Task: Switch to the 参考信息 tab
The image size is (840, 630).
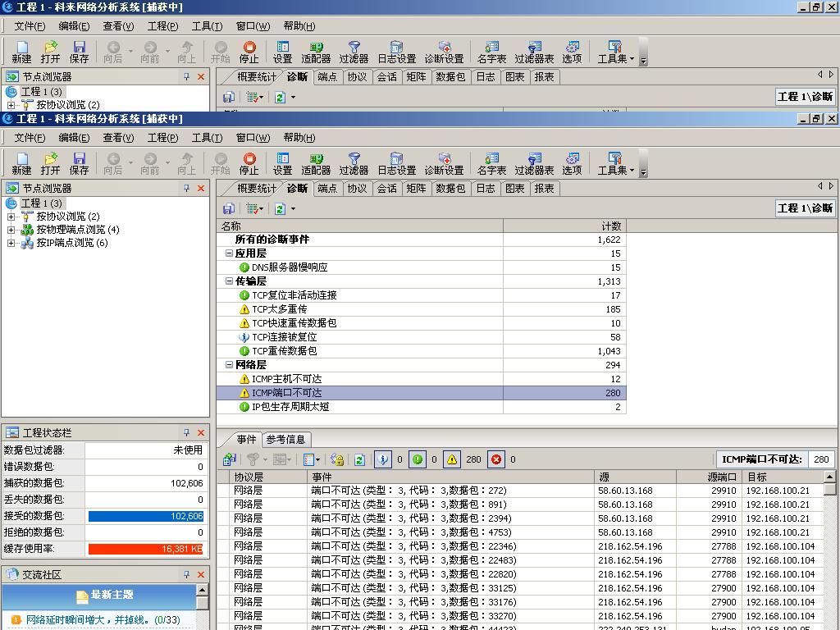Action: point(285,440)
